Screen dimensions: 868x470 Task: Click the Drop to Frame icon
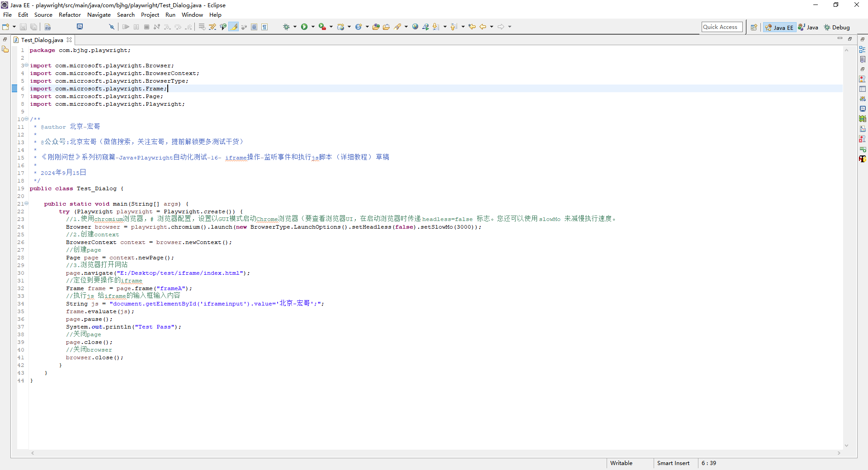(202, 27)
